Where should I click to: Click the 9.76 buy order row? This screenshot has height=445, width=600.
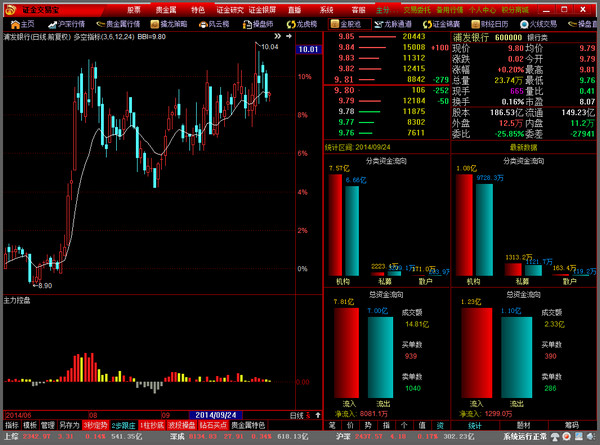(386, 133)
